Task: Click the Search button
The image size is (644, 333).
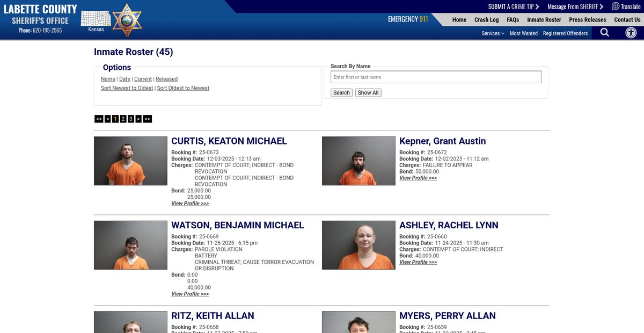Action: click(341, 93)
